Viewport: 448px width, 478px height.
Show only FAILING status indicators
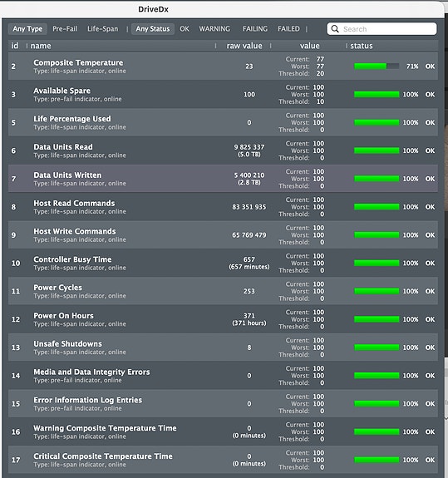pos(255,29)
